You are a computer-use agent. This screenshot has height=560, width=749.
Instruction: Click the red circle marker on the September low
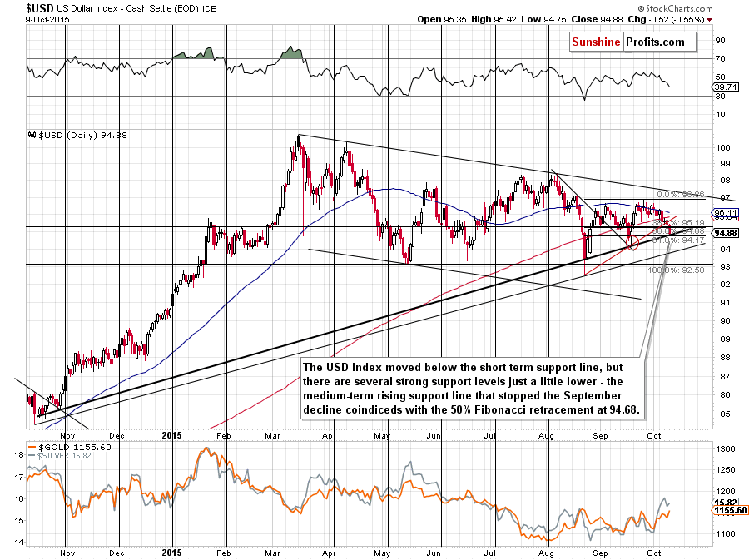(x=632, y=244)
